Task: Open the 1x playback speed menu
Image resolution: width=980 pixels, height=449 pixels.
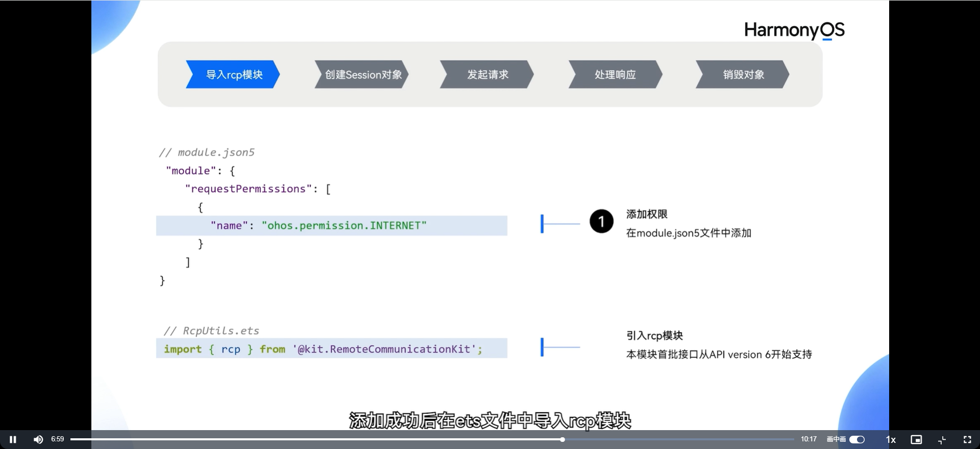Action: [891, 439]
